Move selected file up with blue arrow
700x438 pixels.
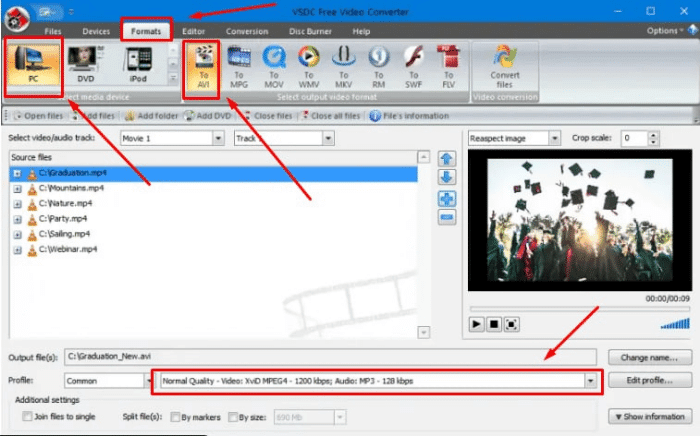(x=446, y=159)
